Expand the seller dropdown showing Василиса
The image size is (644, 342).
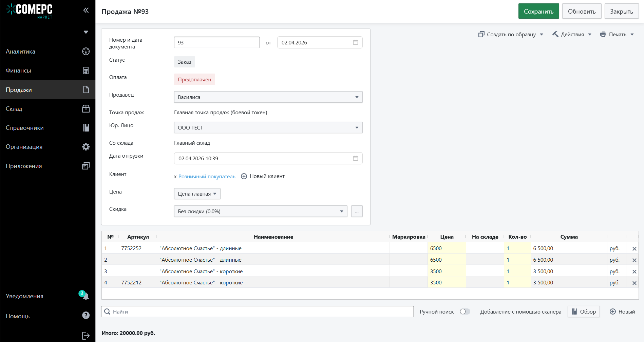coord(268,97)
